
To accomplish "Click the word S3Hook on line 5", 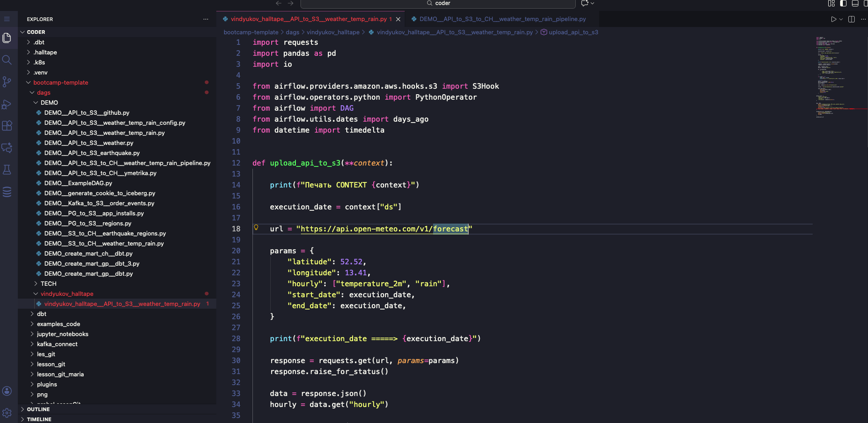I will 486,86.
